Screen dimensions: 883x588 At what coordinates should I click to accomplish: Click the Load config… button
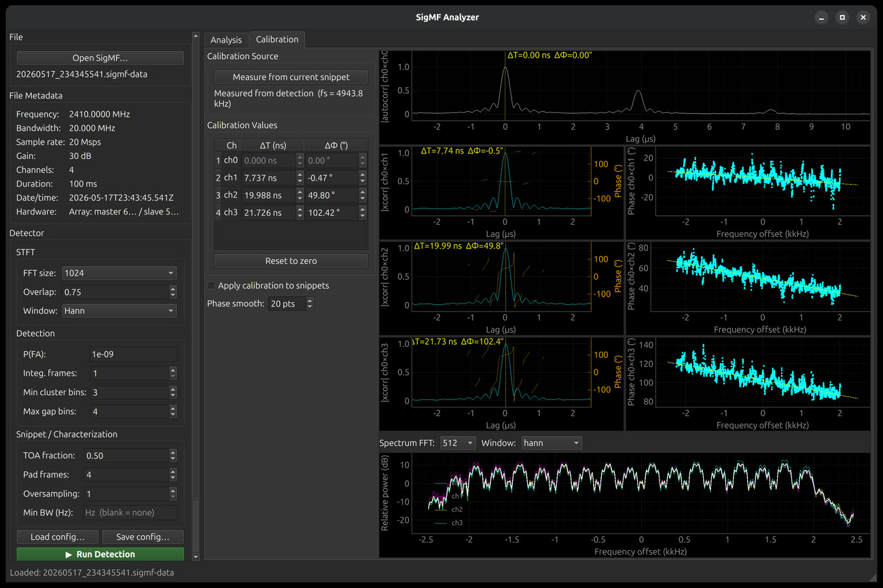tap(58, 536)
